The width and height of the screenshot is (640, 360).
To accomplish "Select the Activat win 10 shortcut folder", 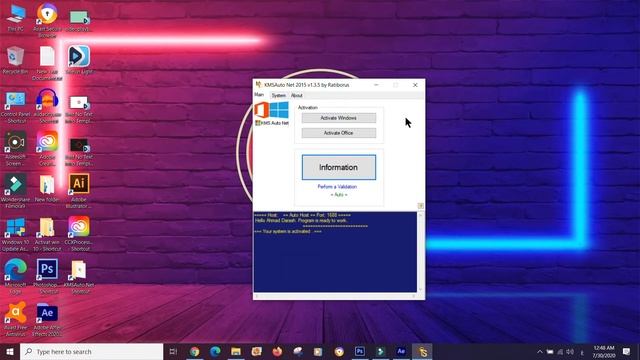I will 47,234.
